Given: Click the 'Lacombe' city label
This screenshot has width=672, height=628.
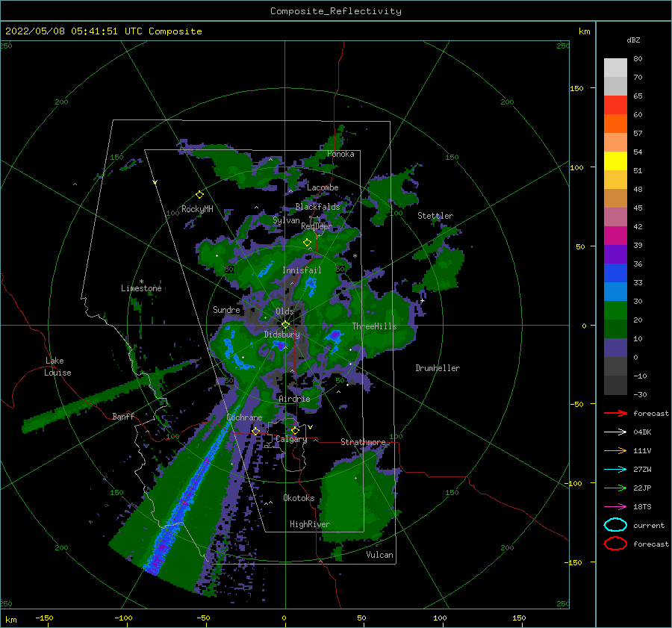Looking at the screenshot, I should (323, 187).
